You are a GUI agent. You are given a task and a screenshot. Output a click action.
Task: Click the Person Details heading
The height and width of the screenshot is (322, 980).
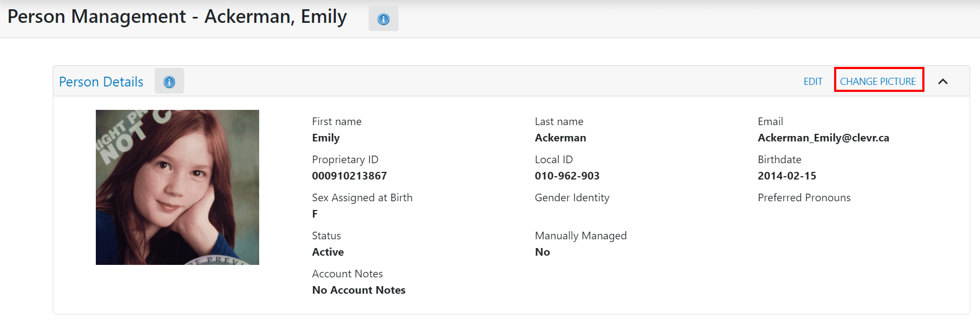coord(101,82)
